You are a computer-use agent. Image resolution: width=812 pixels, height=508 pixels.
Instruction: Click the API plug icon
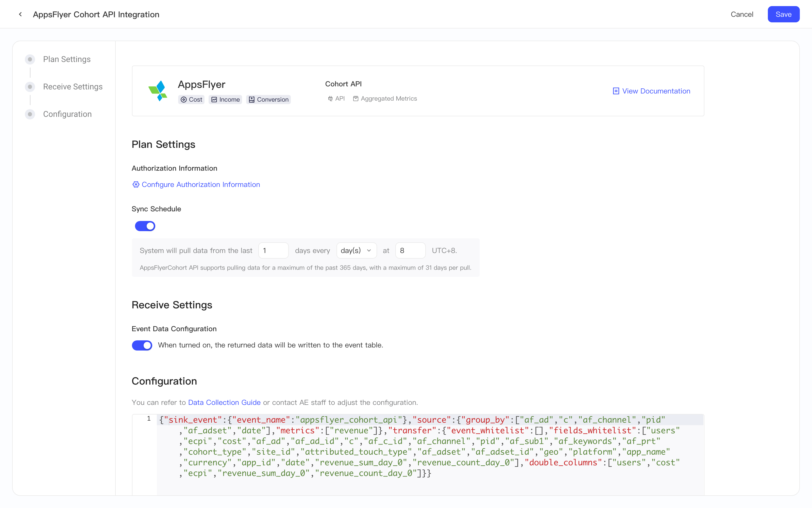coord(330,99)
